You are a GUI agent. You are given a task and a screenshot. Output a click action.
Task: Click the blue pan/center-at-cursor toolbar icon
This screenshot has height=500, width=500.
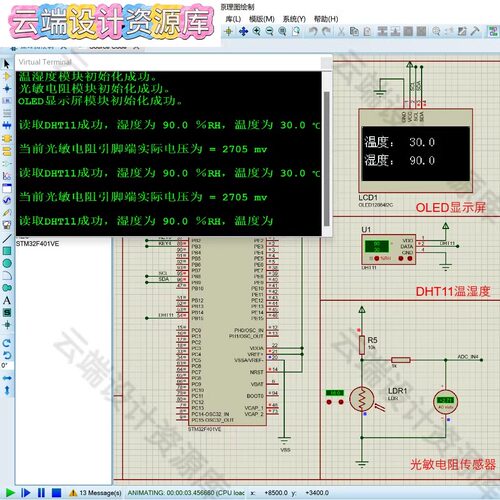point(243,31)
